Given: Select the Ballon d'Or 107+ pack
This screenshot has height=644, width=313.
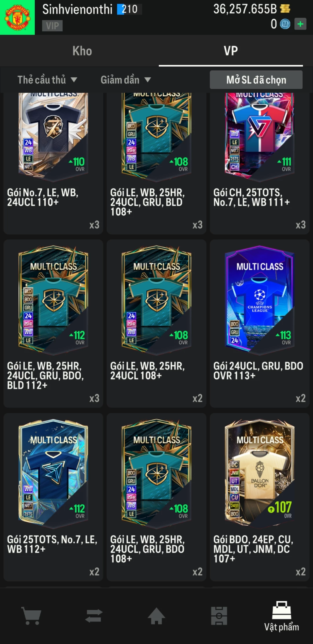Looking at the screenshot, I should pyautogui.click(x=260, y=497).
